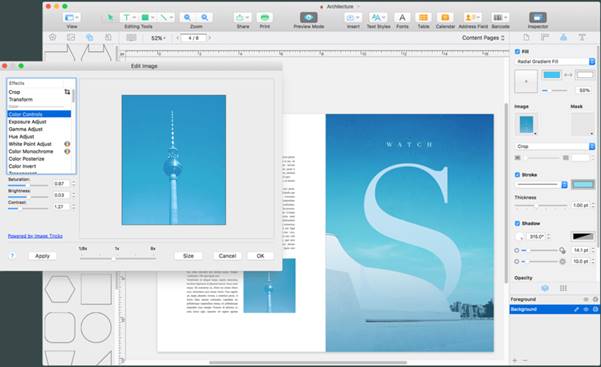Click the Print toolbar icon
The image size is (601, 367).
[264, 18]
